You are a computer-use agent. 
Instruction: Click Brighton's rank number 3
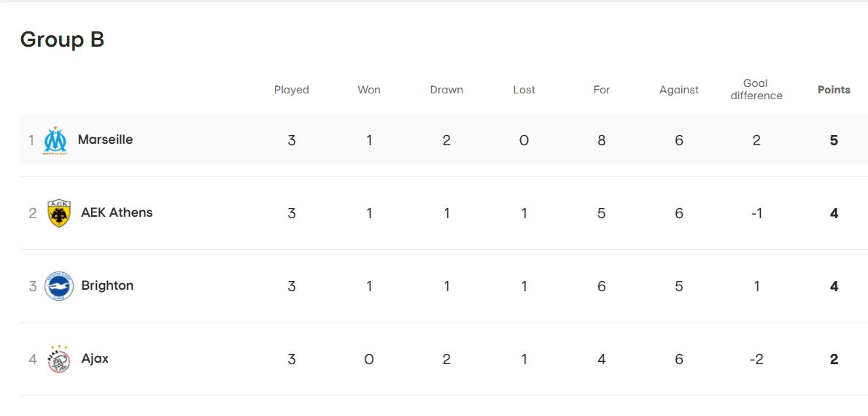(x=33, y=286)
